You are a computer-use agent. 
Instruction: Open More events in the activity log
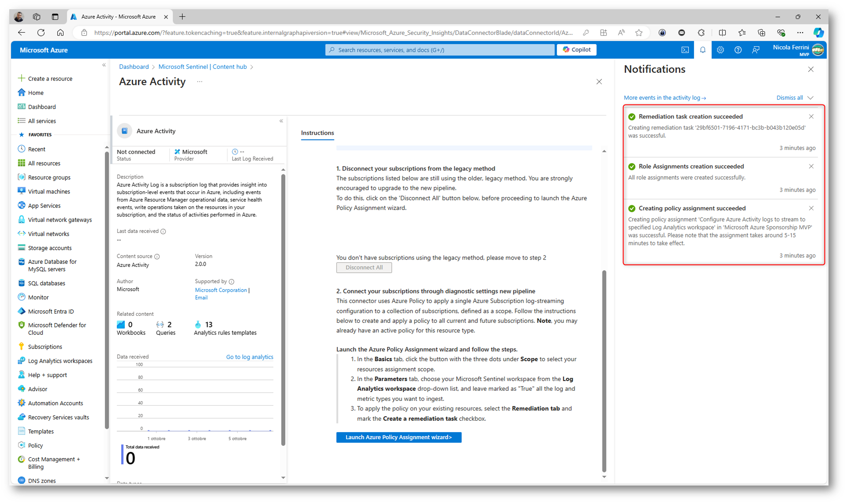point(665,98)
